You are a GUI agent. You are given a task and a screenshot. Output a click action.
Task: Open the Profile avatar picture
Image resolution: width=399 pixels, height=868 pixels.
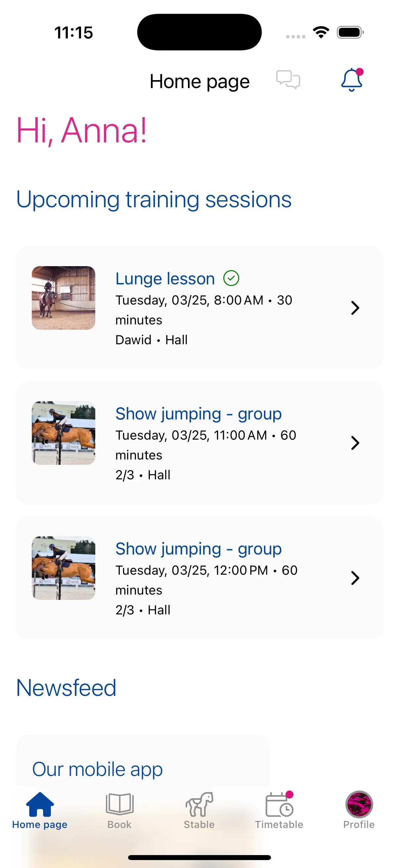[359, 804]
